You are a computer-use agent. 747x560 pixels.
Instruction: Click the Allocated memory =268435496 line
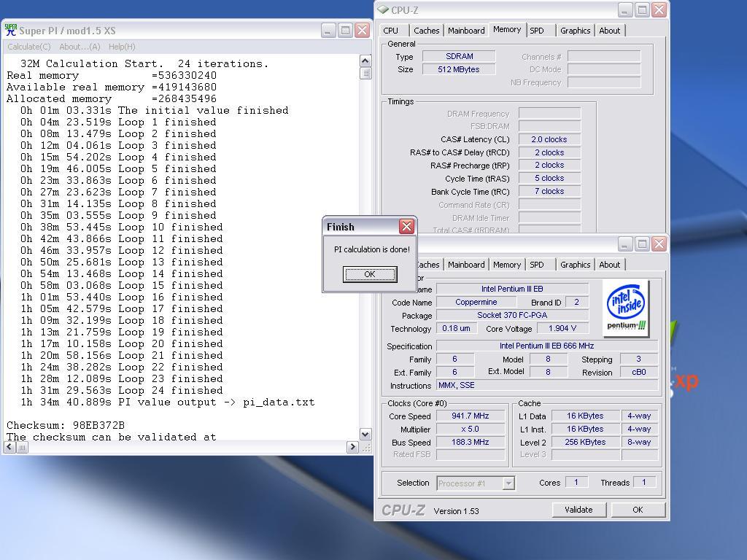point(112,98)
